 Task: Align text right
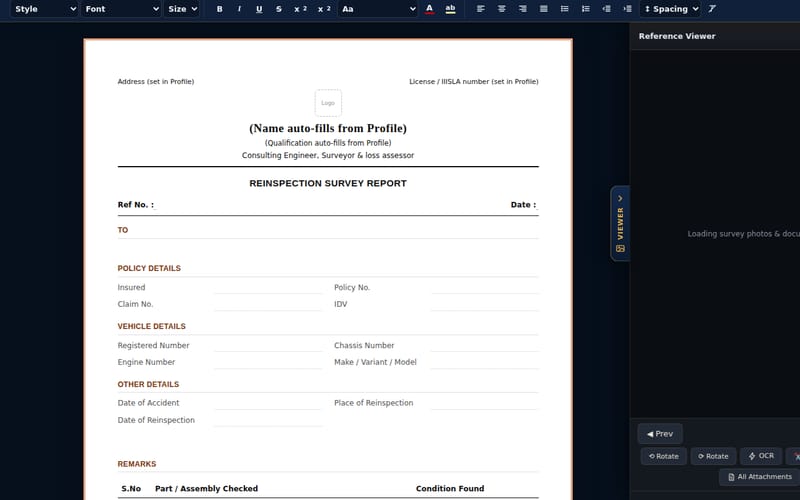(522, 9)
